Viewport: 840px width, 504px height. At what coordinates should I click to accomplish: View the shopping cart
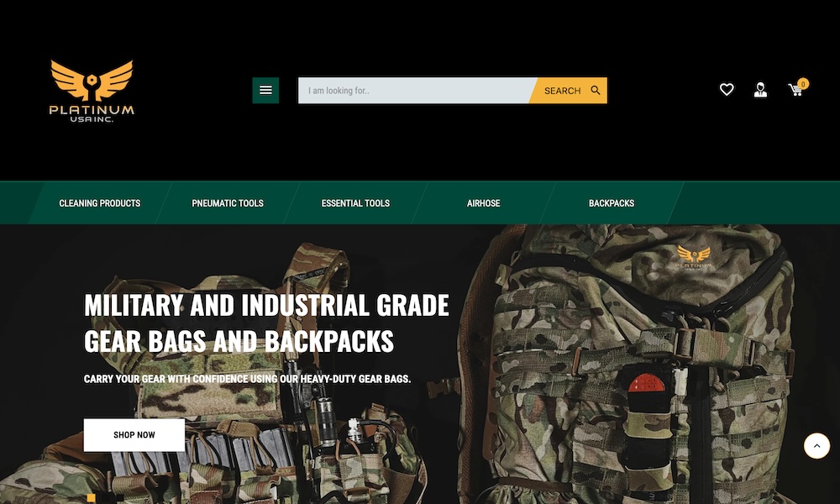pyautogui.click(x=795, y=91)
